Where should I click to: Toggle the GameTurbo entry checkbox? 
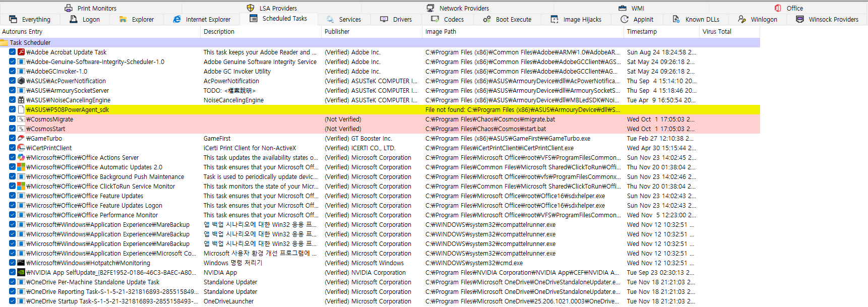pyautogui.click(x=12, y=138)
